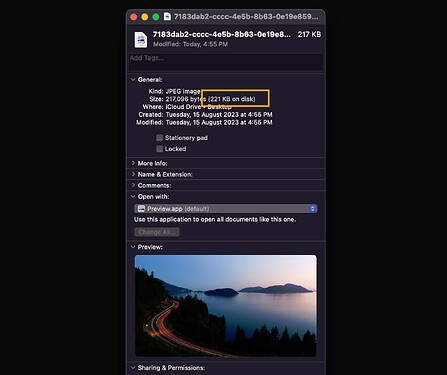Click the yellow minimize window button

[x=145, y=17]
